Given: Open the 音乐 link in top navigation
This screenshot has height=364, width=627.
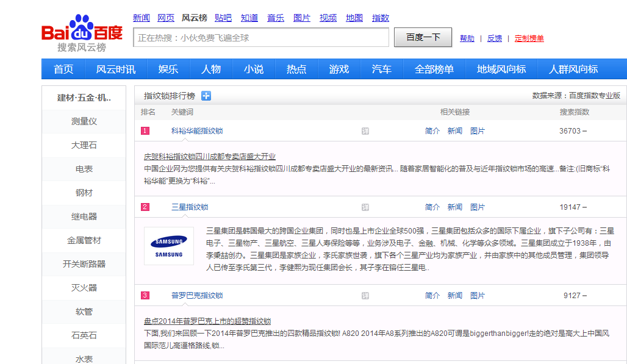Looking at the screenshot, I should click(276, 18).
